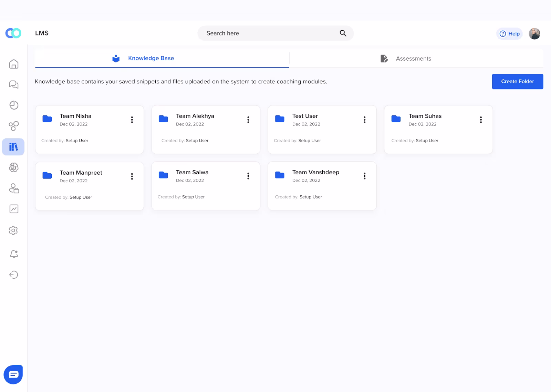Open the three-circles sidebar icon
Viewport: 551px width, 392px height.
click(x=14, y=126)
